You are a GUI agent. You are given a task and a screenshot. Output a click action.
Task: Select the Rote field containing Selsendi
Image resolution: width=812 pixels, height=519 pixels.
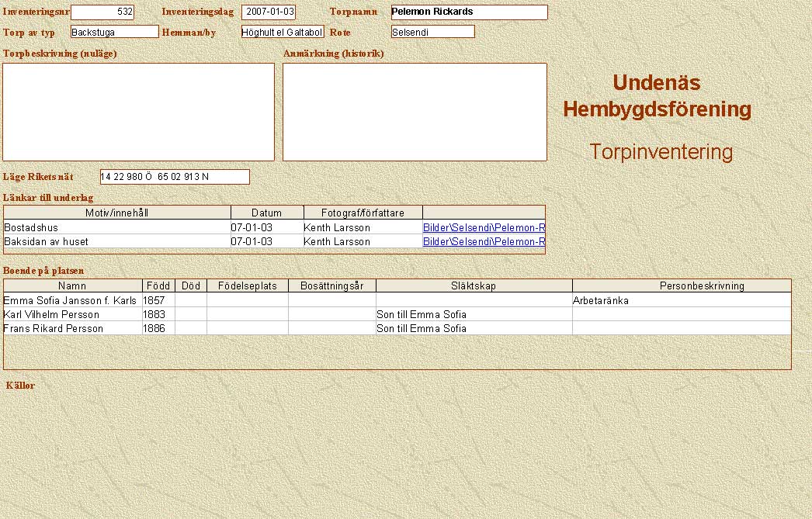coord(432,32)
